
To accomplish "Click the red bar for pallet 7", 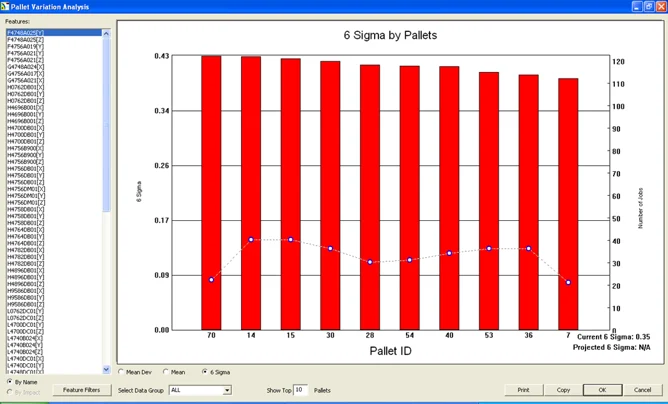I will tap(568, 204).
